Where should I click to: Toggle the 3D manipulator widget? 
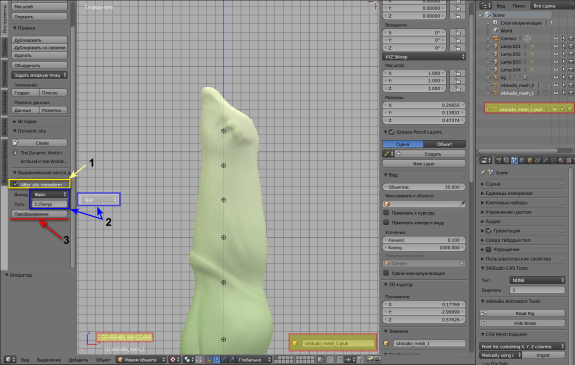pyautogui.click(x=208, y=359)
